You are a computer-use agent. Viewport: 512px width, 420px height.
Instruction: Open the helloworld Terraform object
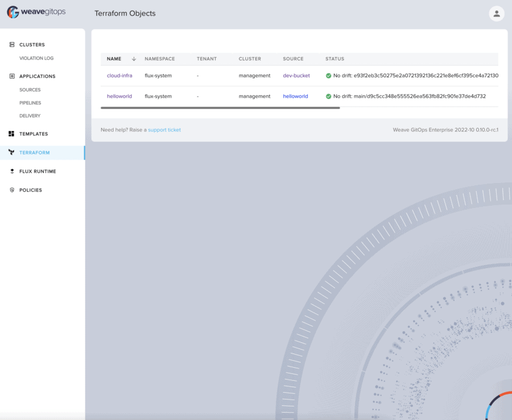(x=119, y=96)
